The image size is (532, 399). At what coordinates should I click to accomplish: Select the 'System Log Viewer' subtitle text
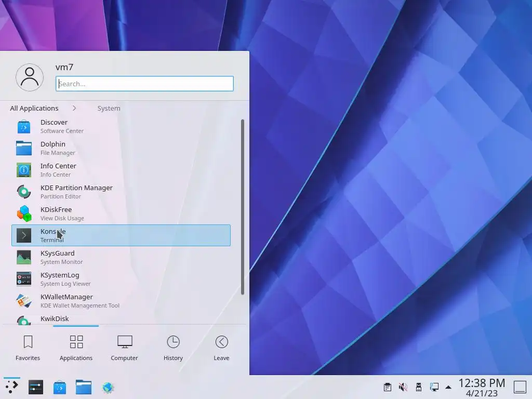[x=65, y=284]
